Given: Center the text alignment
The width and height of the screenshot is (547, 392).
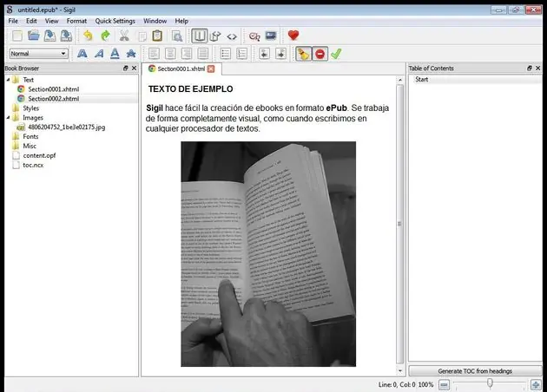Looking at the screenshot, I should click(x=170, y=54).
